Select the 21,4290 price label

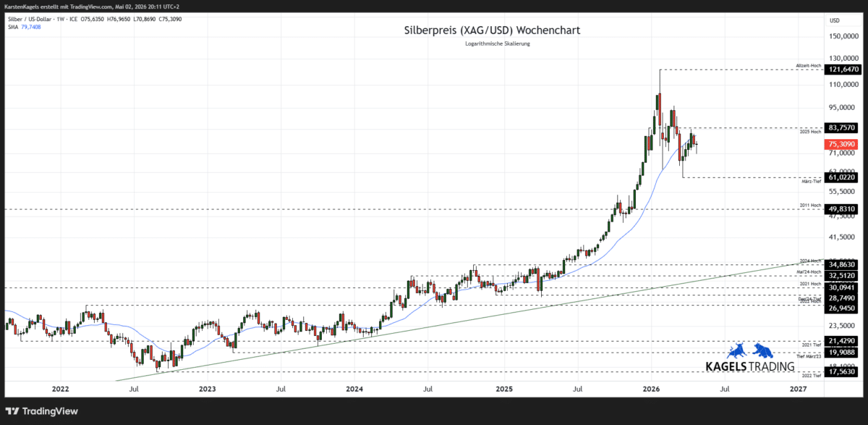pos(843,340)
